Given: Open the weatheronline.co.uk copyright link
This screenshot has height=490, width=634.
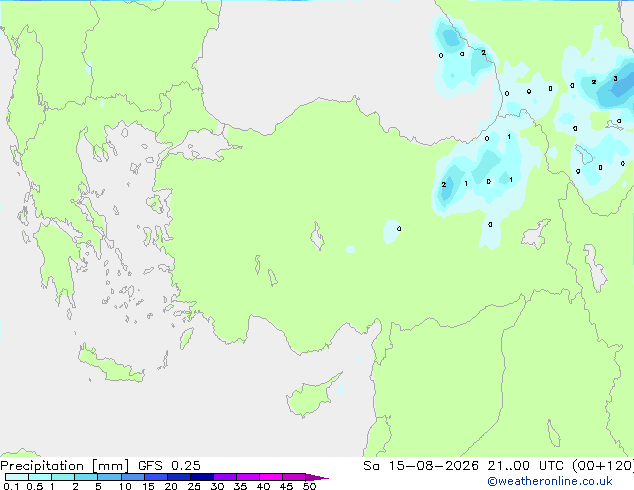Looking at the screenshot, I should tap(550, 481).
